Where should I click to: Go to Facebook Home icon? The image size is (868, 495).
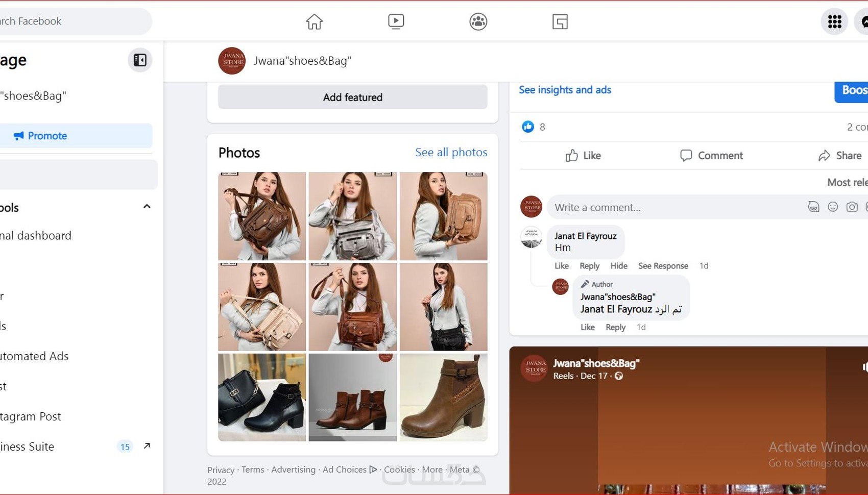pyautogui.click(x=315, y=21)
